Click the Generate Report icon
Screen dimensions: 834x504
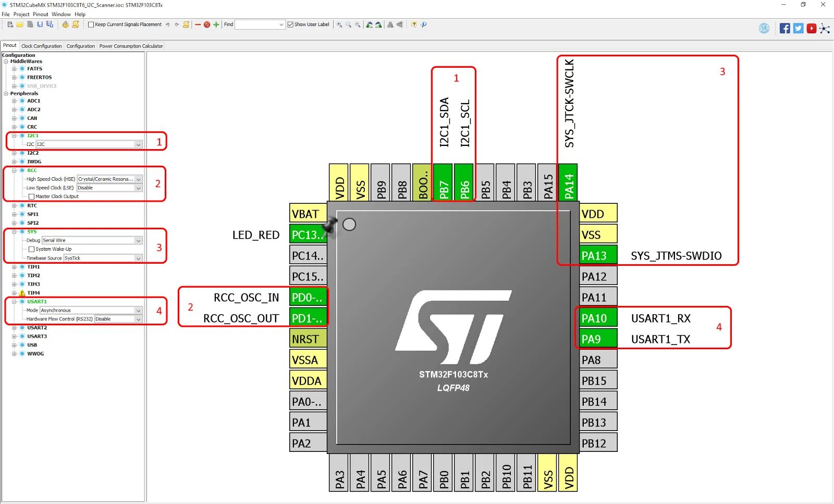76,24
